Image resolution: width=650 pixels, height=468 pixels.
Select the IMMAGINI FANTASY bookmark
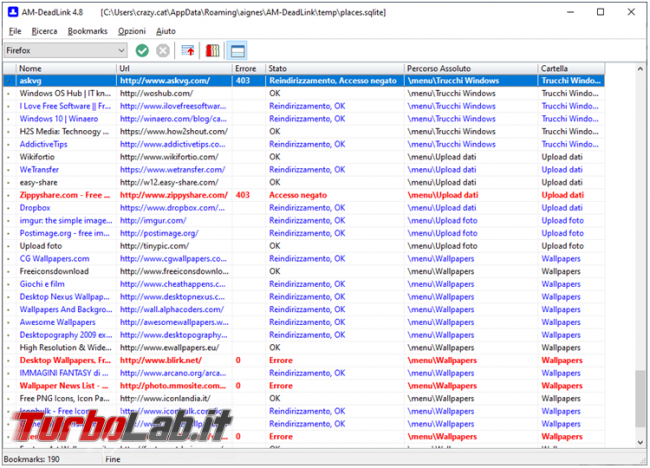point(304,373)
